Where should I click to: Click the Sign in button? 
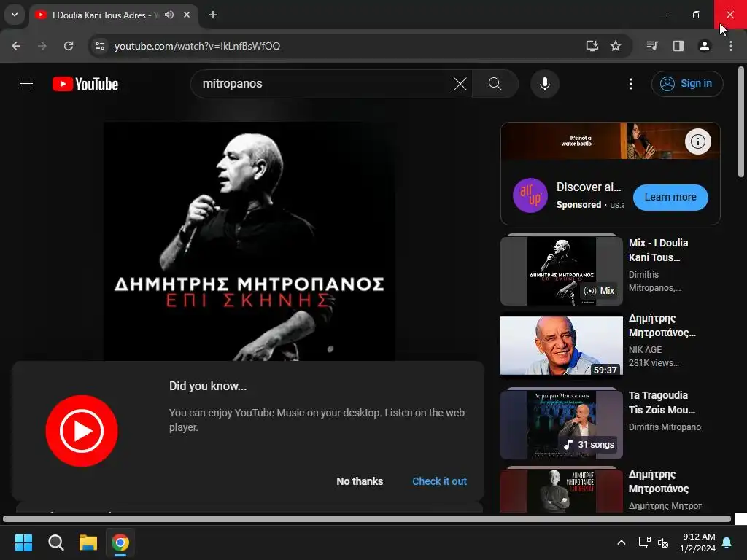click(x=687, y=84)
